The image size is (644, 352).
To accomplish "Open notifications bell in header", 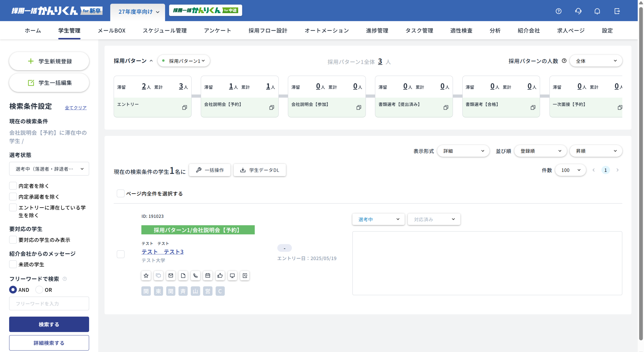I will [x=597, y=11].
